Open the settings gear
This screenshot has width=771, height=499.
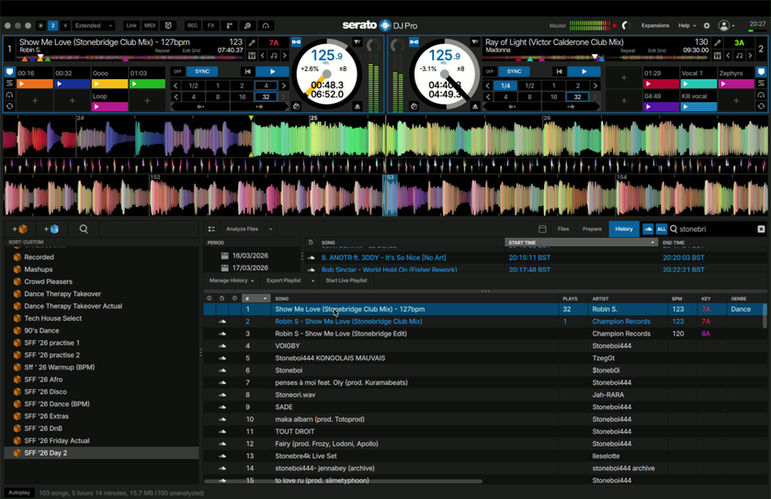[x=707, y=26]
